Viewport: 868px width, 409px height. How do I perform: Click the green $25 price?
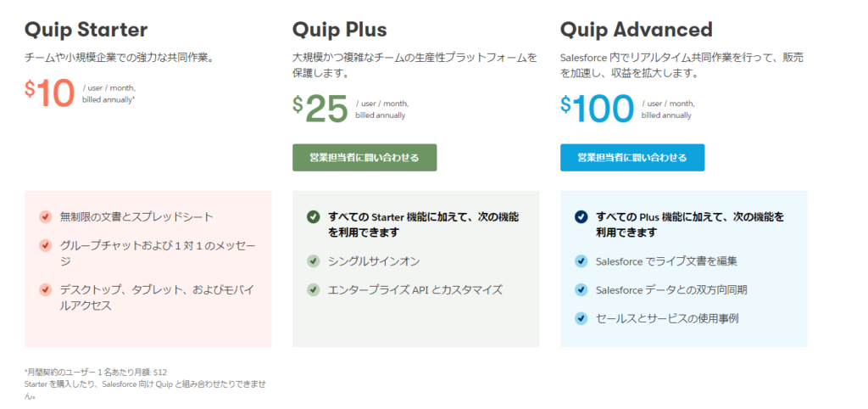(x=320, y=108)
